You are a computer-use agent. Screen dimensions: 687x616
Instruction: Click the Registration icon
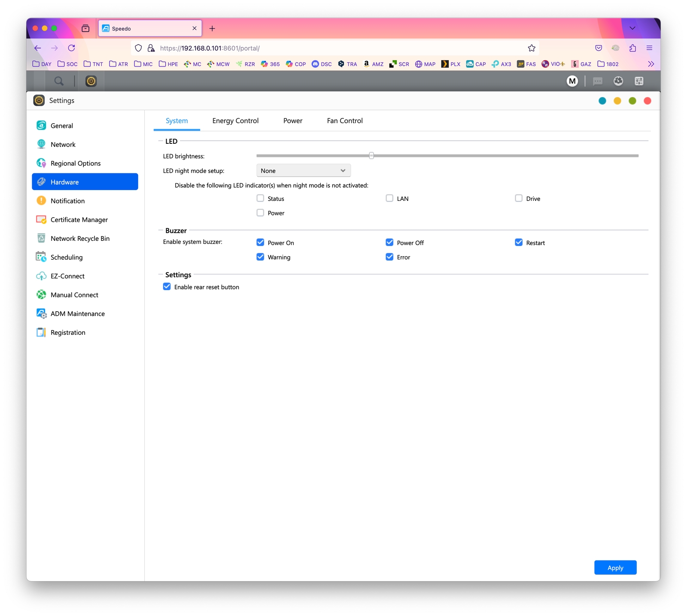tap(41, 332)
